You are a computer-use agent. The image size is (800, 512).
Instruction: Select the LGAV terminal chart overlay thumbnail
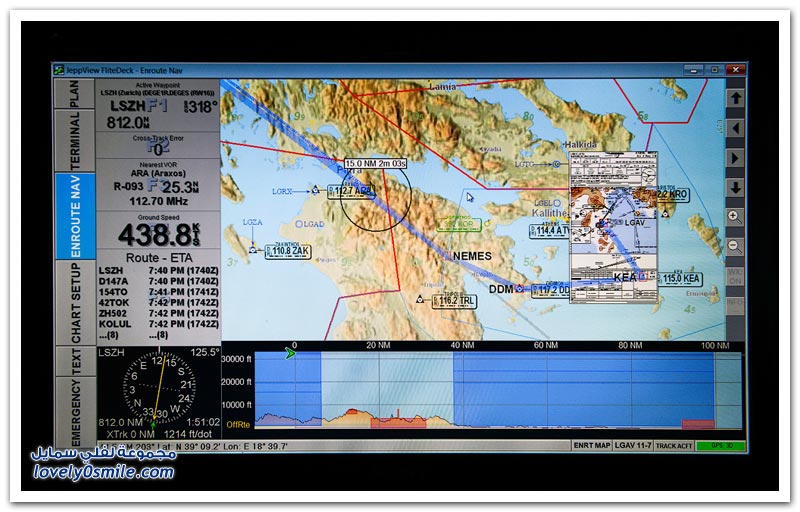click(613, 226)
